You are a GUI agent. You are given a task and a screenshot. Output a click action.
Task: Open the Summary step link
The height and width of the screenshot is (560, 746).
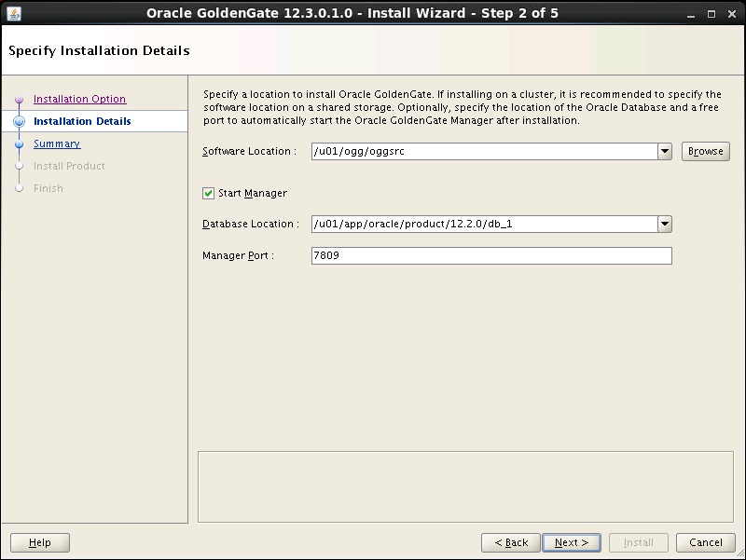(x=57, y=143)
